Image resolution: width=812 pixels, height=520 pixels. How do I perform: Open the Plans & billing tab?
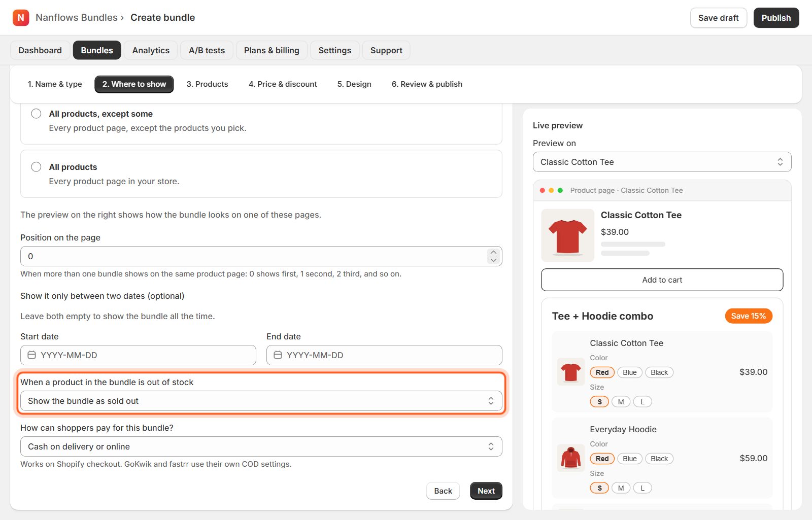click(x=272, y=50)
